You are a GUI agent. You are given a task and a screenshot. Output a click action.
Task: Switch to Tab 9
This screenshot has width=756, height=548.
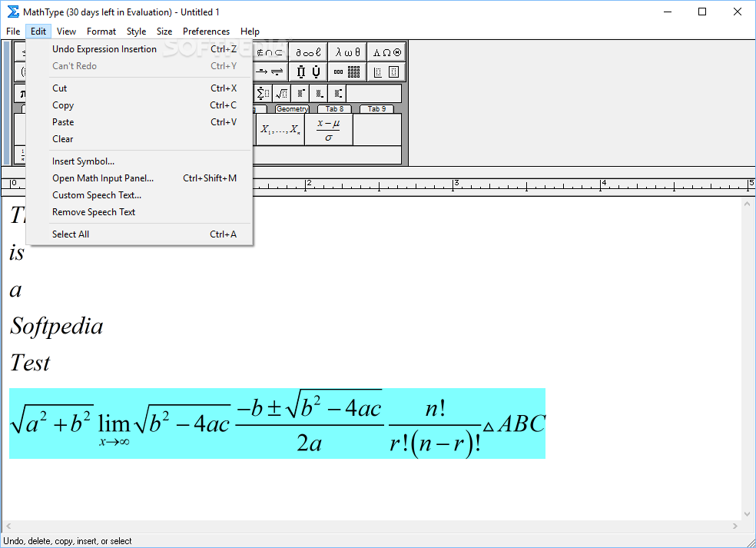pos(377,109)
